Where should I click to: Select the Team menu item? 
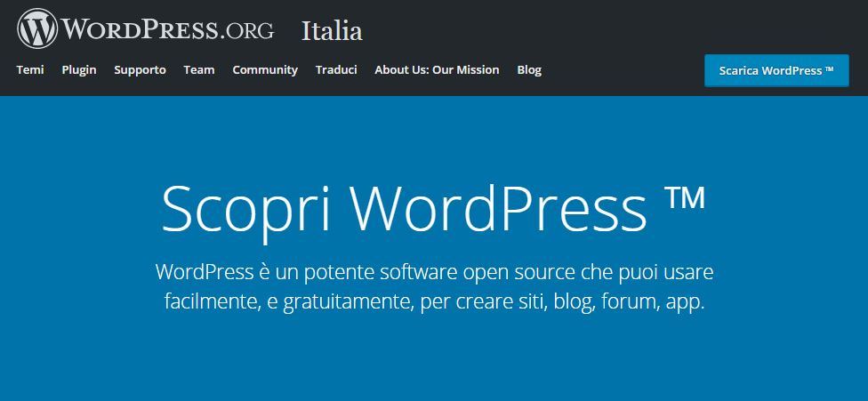click(x=199, y=69)
